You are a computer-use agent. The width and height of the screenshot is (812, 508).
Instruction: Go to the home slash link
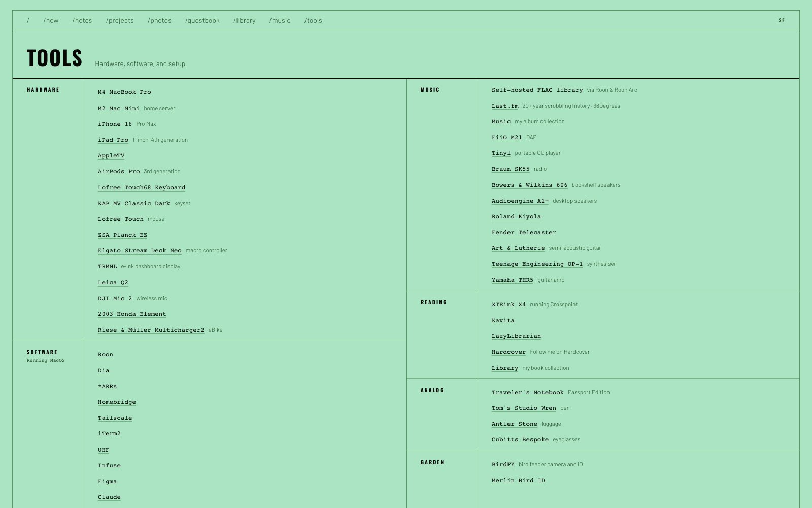pyautogui.click(x=28, y=21)
